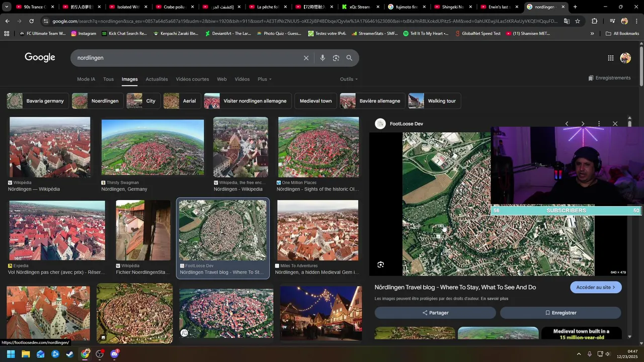Open the En savoir plus link
The height and width of the screenshot is (362, 644).
494,299
